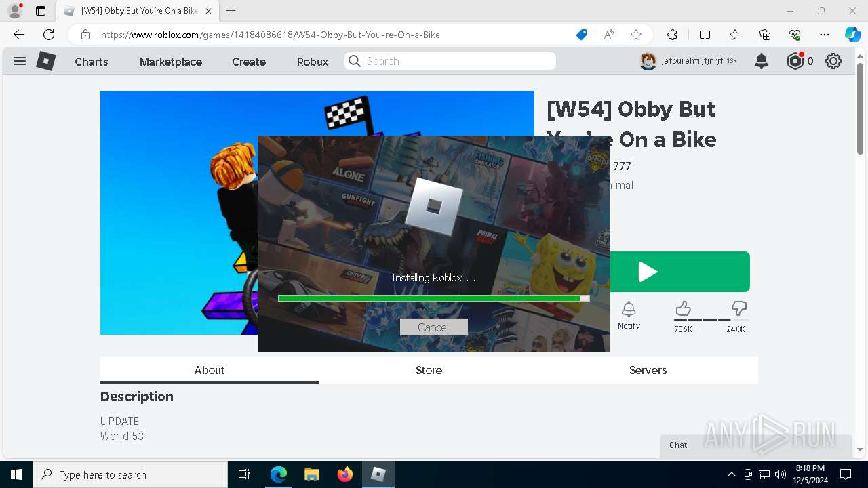Dislike the game with thumbs down

(739, 309)
